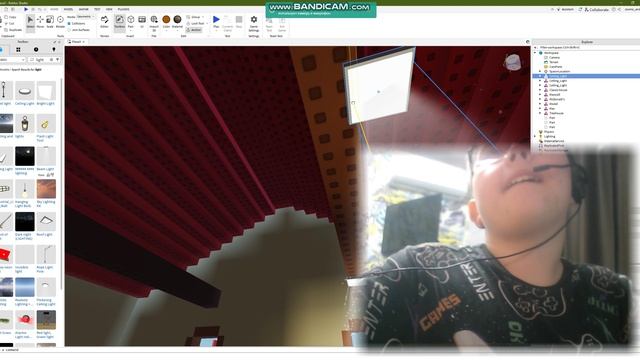Open the Toolbox search filter icon
Viewport: 640px width, 360px height.
pos(58,60)
